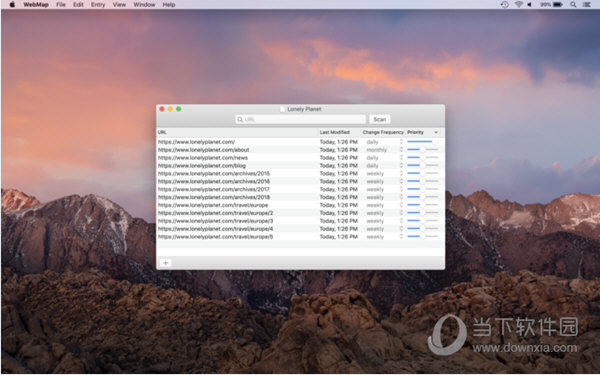Select the archives/2017 URL row
600x375 pixels.
pyautogui.click(x=300, y=189)
